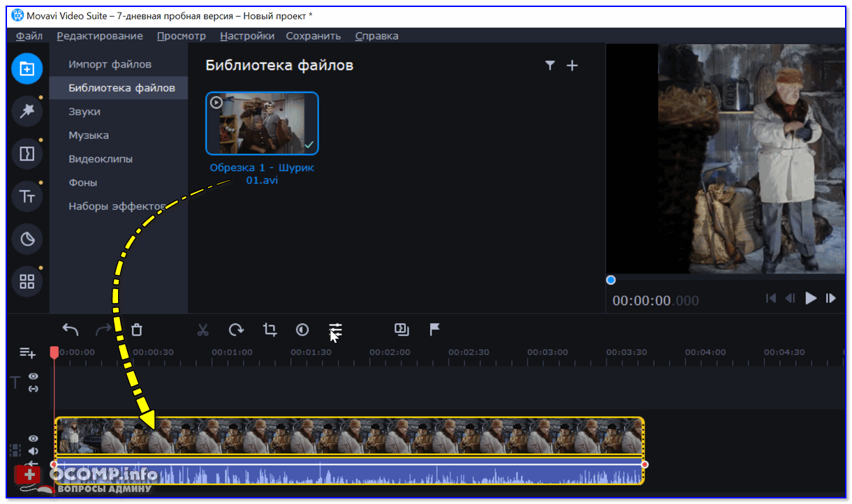Open the Stickers tab in sidebar
The height and width of the screenshot is (504, 852).
coord(27,239)
